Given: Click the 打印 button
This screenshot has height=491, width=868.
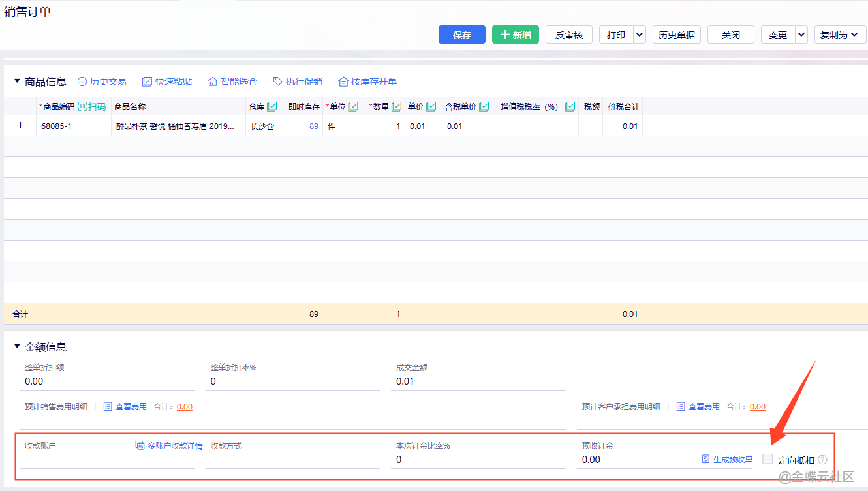Looking at the screenshot, I should (x=615, y=35).
